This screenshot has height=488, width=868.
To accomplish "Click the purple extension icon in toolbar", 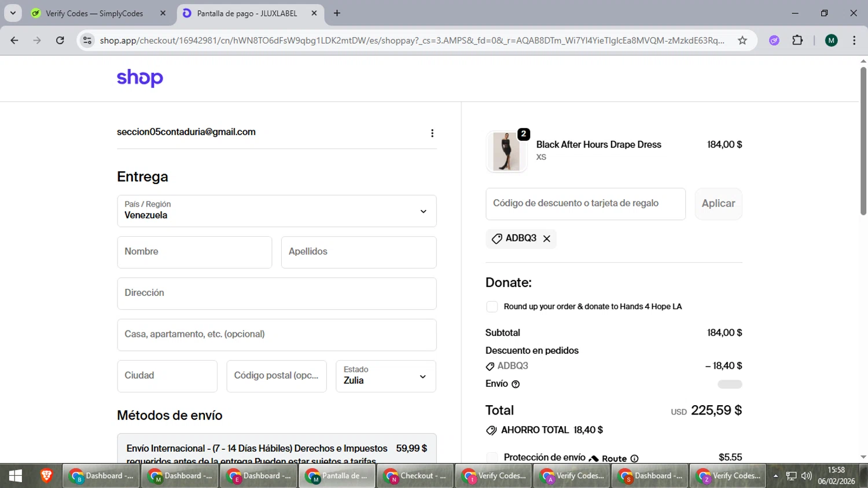I will (774, 41).
